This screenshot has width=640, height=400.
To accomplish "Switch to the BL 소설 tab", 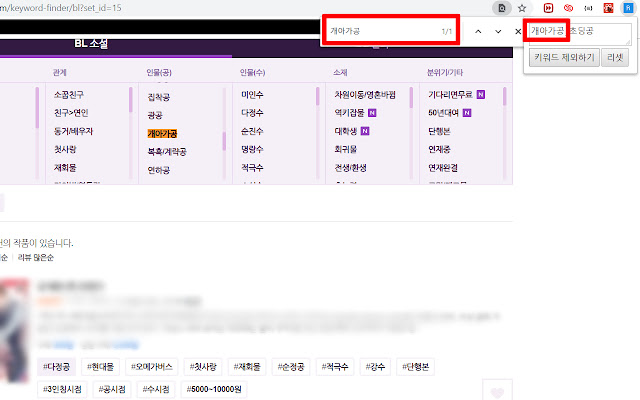I will pos(91,43).
